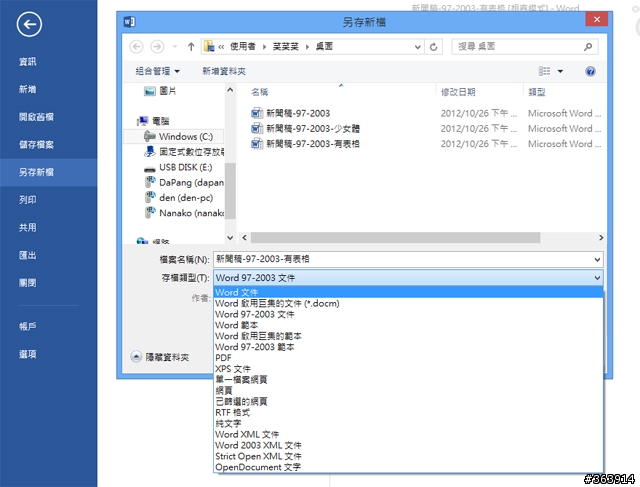Click the search magnifier icon
Image resolution: width=640 pixels, height=487 pixels.
click(x=588, y=47)
